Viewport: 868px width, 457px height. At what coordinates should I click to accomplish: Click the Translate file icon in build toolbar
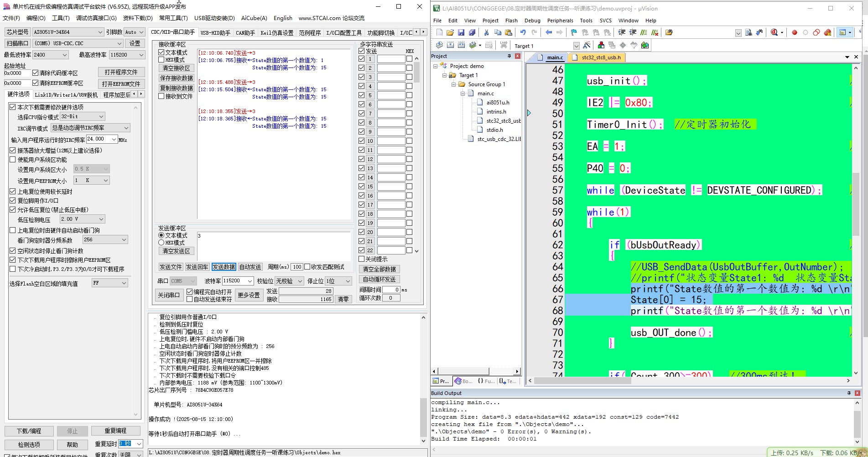coord(439,45)
